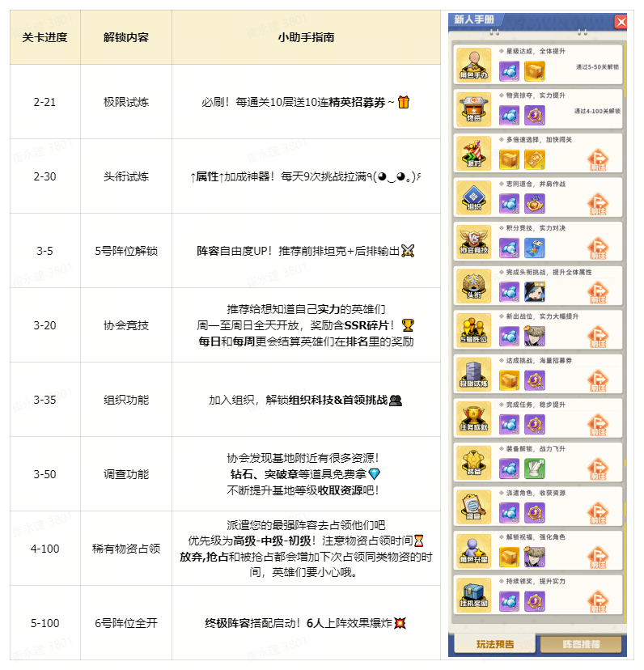Click Genos portrait reward in 新出战位 row
644x670 pixels.
[535, 336]
